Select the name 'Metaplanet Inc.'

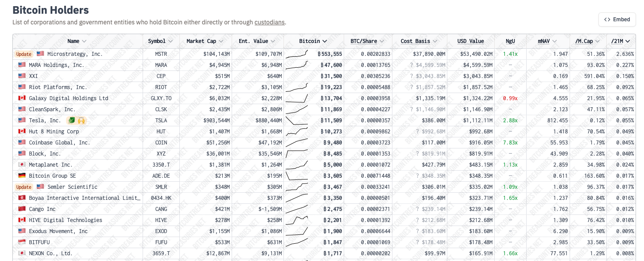coord(50,165)
